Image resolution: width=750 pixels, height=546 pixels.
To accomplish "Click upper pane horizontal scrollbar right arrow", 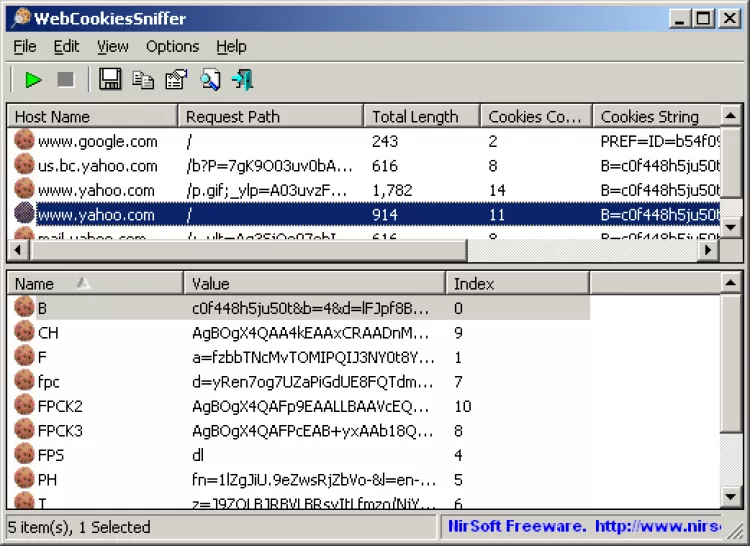I will tap(708, 250).
